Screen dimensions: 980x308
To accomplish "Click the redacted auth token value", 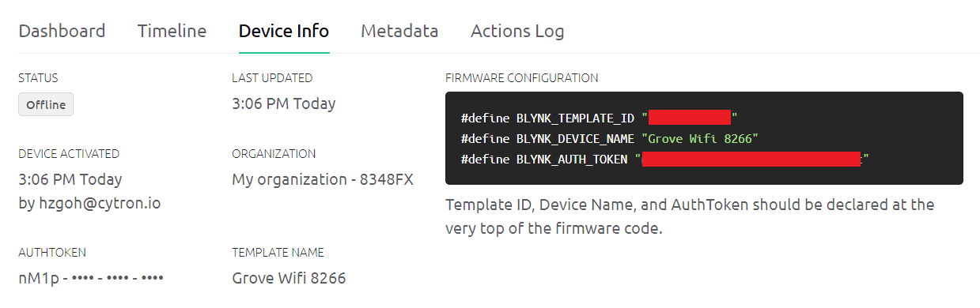I will pyautogui.click(x=751, y=159).
